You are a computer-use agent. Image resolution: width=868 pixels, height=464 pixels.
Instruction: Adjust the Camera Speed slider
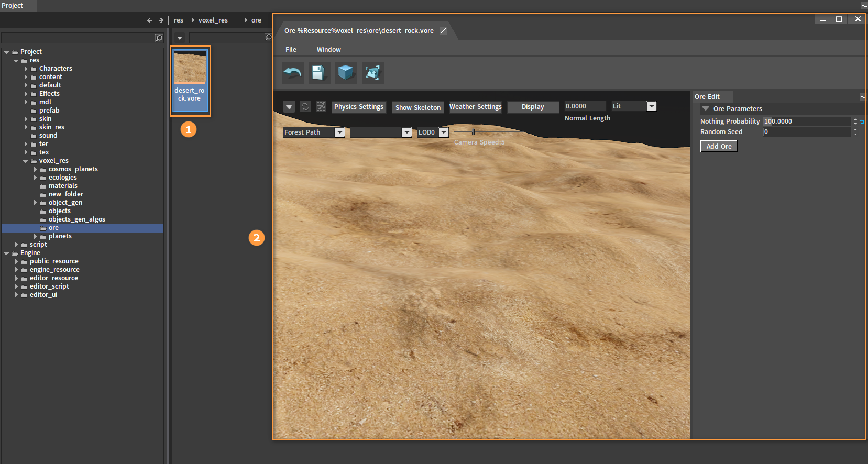pyautogui.click(x=474, y=131)
